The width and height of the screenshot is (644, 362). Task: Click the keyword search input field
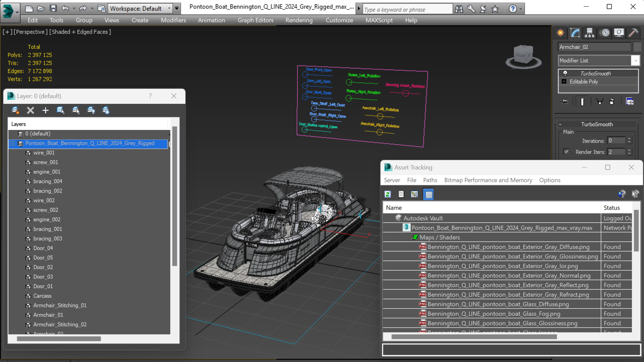pos(407,9)
